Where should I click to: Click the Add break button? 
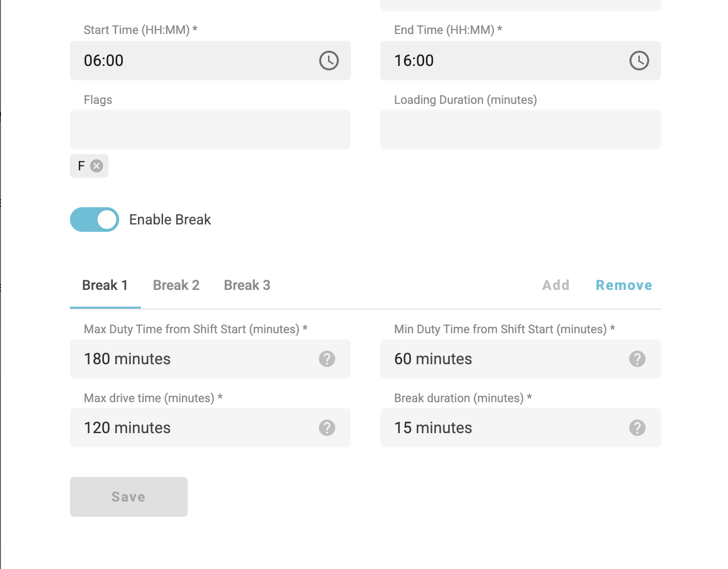tap(556, 285)
